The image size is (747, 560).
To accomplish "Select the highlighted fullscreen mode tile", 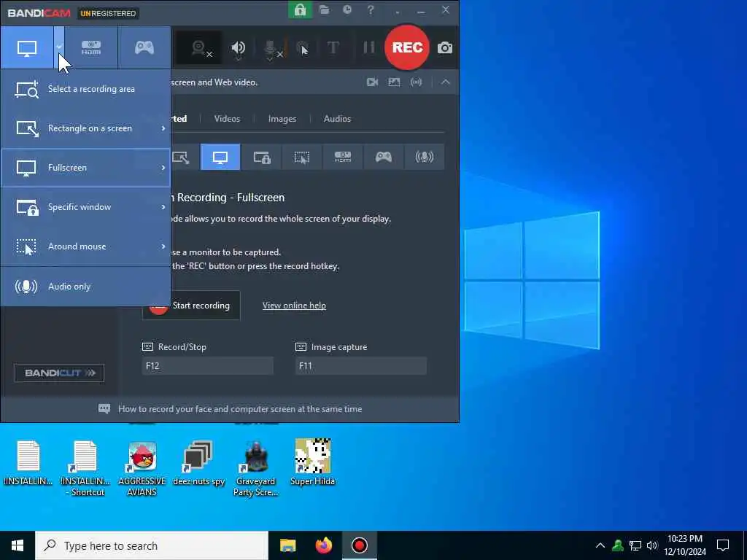I will point(220,157).
